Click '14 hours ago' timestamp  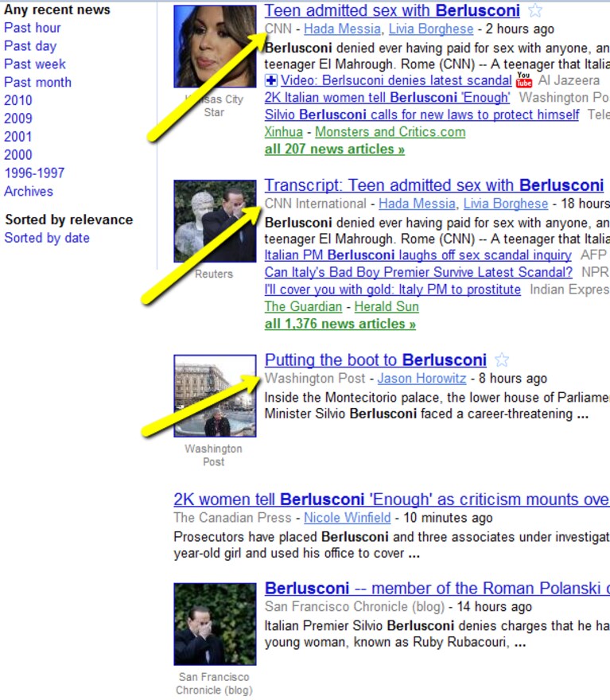pos(495,607)
